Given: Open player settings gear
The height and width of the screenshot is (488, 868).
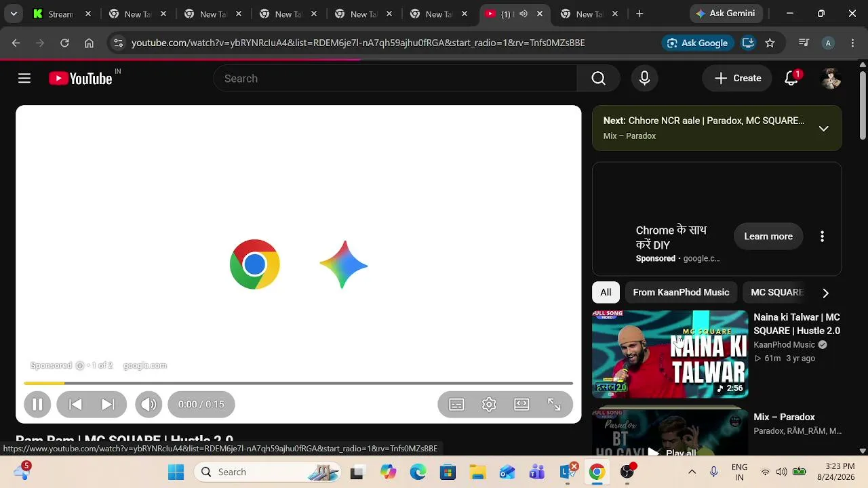Looking at the screenshot, I should (x=489, y=405).
